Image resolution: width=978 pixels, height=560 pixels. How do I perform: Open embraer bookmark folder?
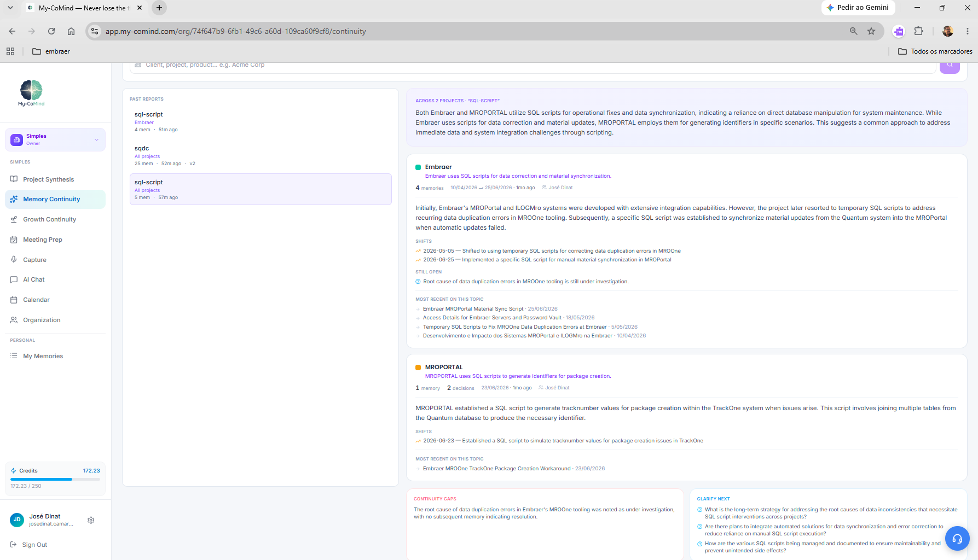[x=51, y=51]
